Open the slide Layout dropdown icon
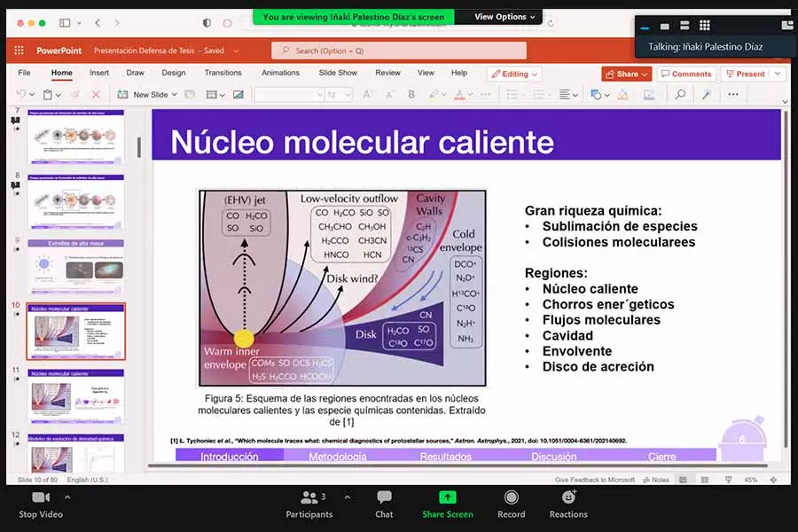The height and width of the screenshot is (532, 798). [215, 94]
